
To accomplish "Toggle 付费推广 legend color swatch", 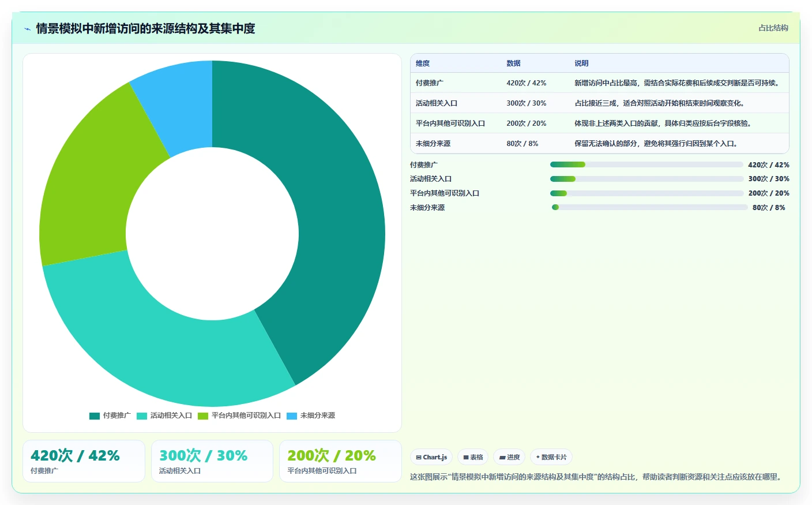I will 95,416.
